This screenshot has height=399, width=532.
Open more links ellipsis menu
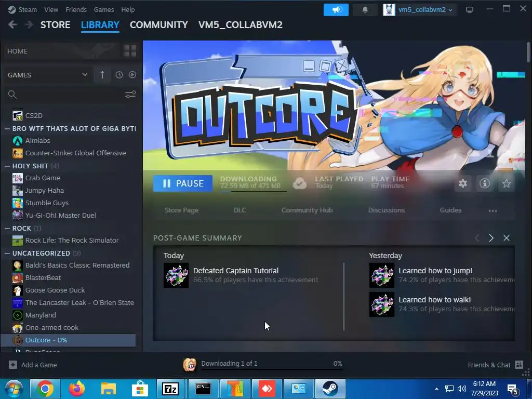(x=493, y=211)
